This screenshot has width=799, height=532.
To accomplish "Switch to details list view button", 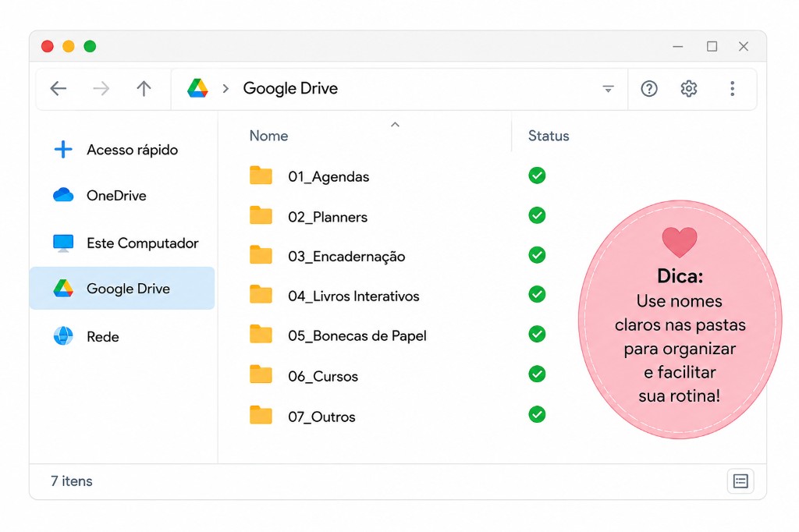I will (740, 481).
